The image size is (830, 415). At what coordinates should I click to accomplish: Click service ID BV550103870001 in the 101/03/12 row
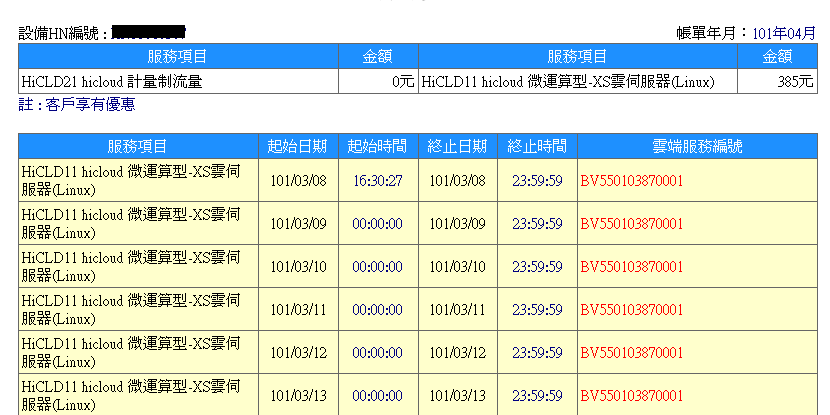(x=631, y=353)
